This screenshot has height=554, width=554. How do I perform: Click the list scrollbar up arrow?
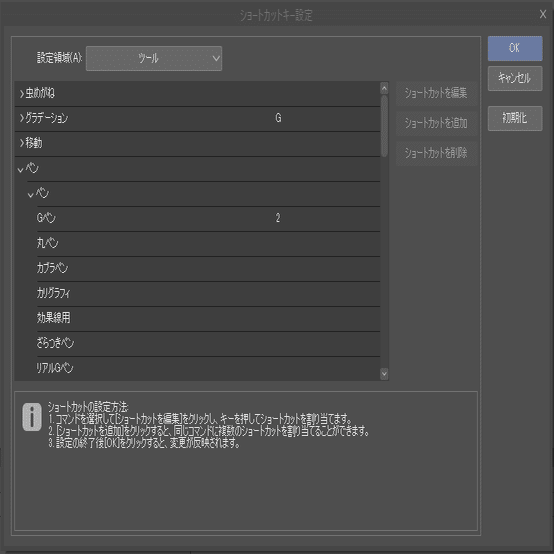384,88
